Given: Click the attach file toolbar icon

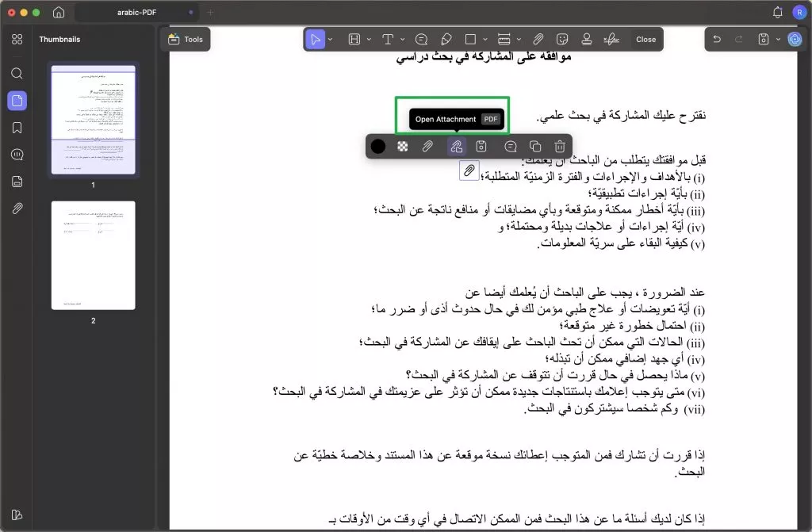Looking at the screenshot, I should (x=538, y=40).
